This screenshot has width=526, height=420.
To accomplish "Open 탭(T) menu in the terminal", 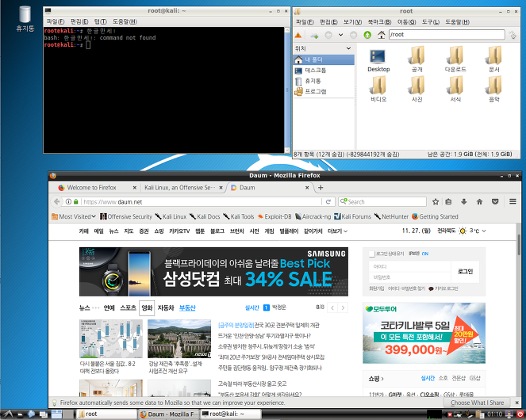I will click(x=100, y=21).
